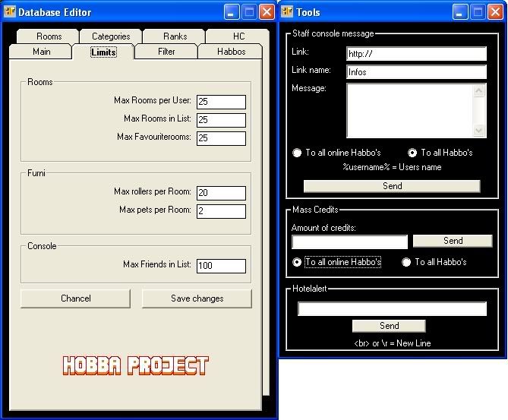Viewport: 508px width, 420px height.
Task: Click the Database Editor title bar icon
Action: [10, 12]
